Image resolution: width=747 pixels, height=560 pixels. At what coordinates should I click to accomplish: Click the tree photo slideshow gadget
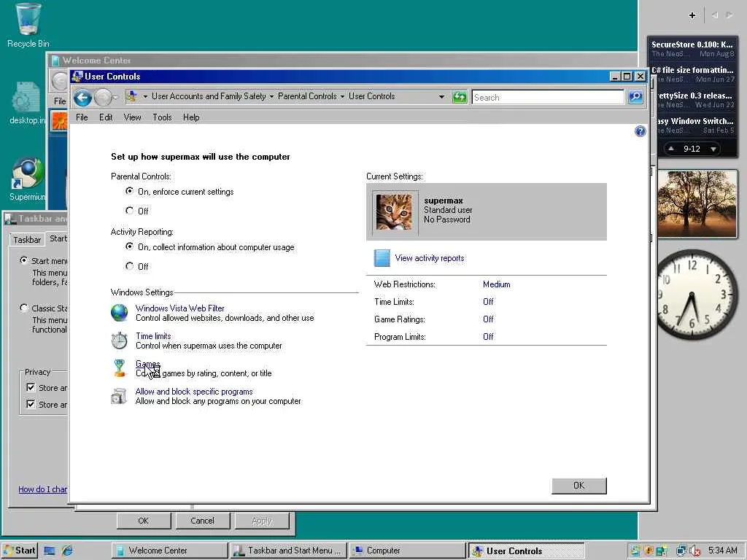[697, 203]
